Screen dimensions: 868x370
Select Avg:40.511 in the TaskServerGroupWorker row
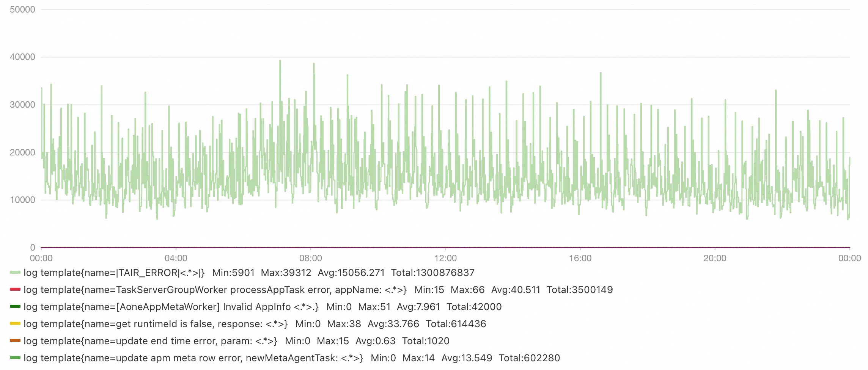point(516,290)
